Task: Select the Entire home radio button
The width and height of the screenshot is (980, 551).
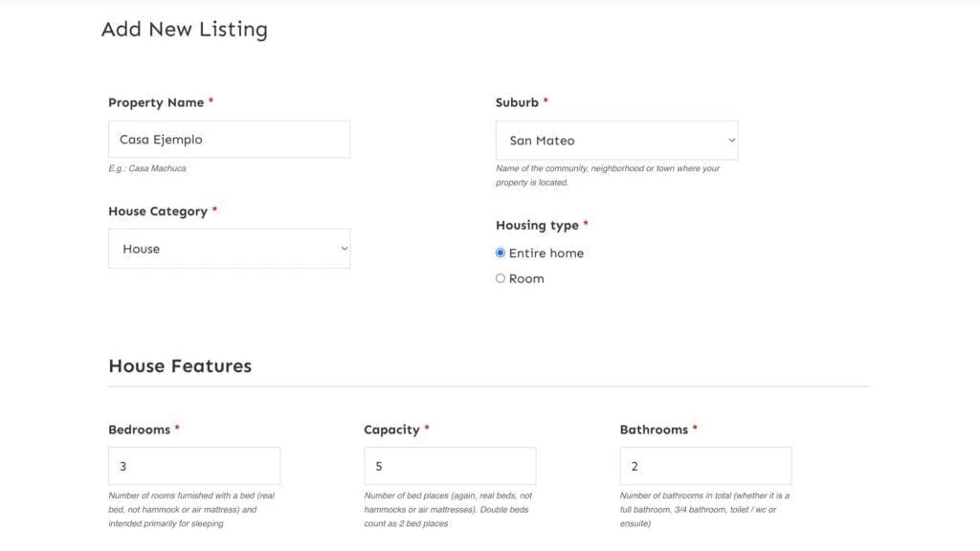Action: [500, 253]
